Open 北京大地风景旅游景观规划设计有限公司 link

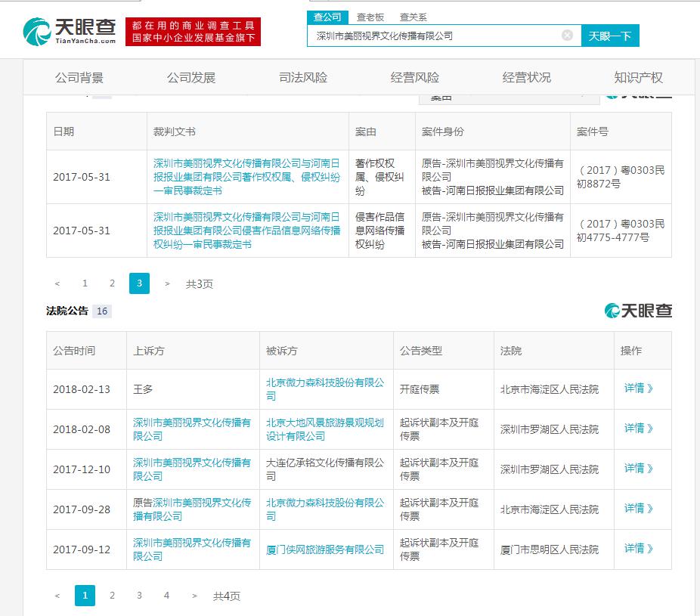(325, 429)
